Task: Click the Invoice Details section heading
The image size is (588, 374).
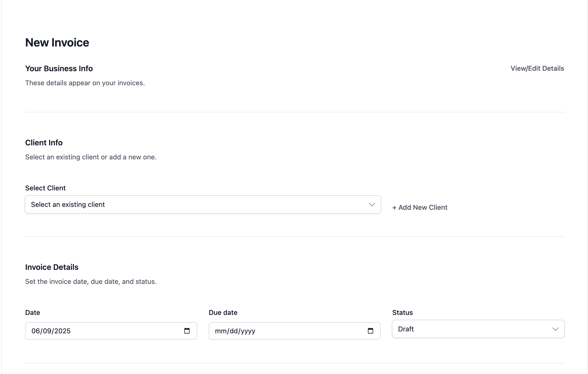Action: tap(52, 267)
